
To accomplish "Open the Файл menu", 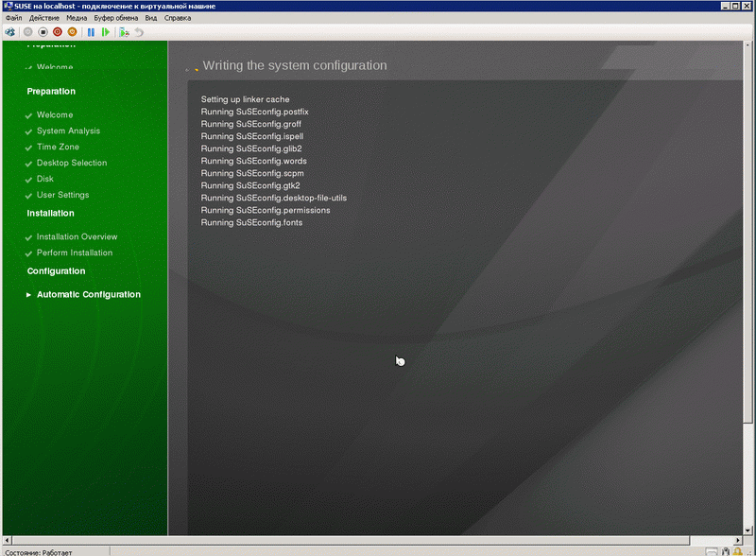I will [13, 18].
